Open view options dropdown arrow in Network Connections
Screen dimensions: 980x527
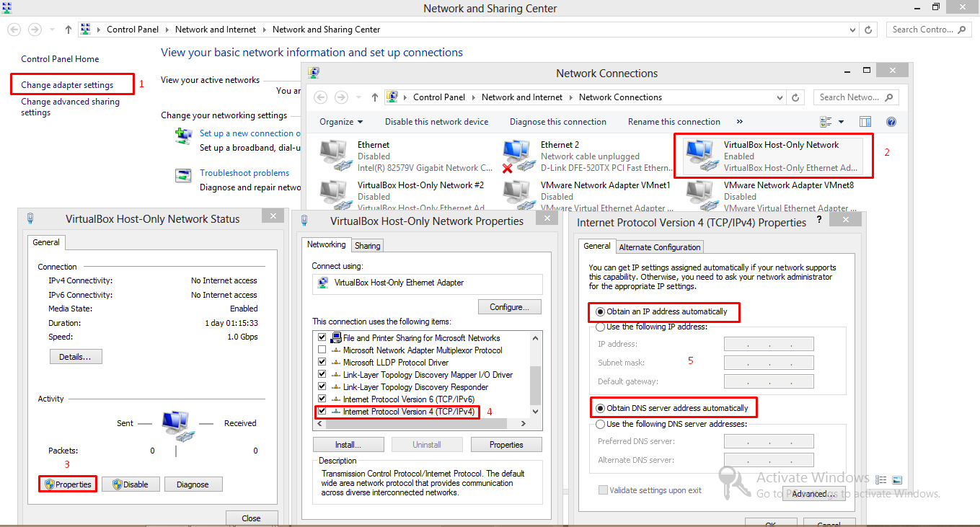(x=841, y=122)
